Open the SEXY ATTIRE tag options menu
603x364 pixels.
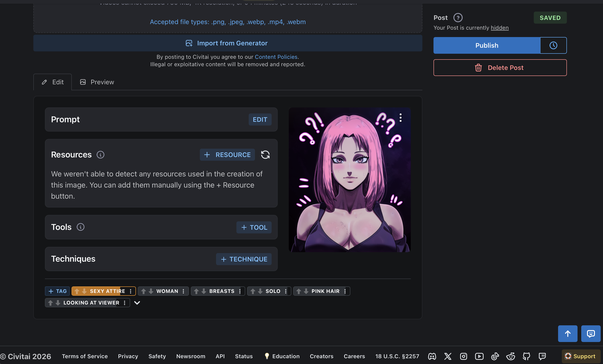point(131,291)
